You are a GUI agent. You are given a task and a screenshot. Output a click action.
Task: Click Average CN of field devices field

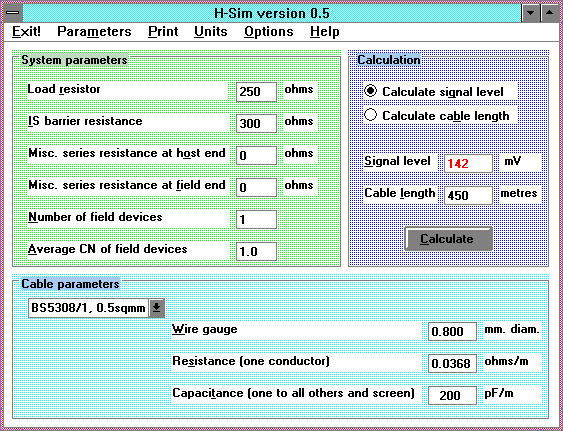point(256,251)
